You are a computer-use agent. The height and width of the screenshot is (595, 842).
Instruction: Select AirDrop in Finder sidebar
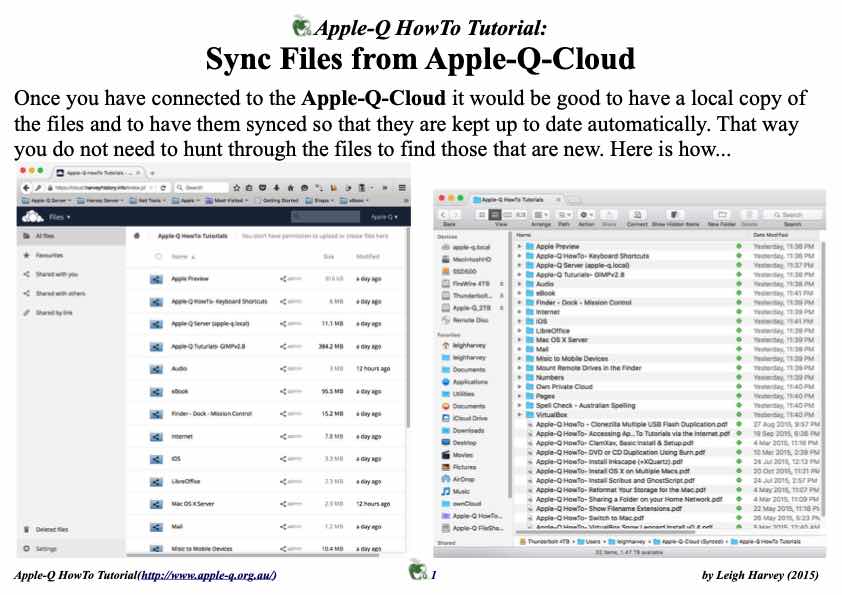(x=458, y=479)
